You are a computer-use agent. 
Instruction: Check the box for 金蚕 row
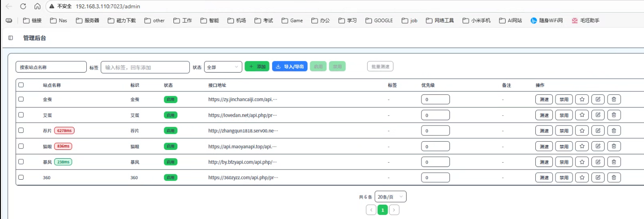tap(21, 99)
